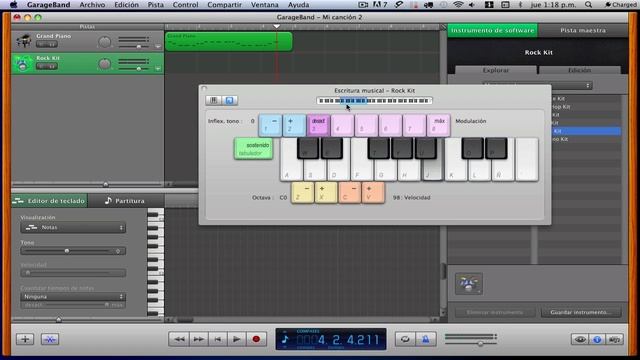Screen dimensions: 640x360
Task: Toggle the sostenido sustain tab key
Action: (253, 149)
